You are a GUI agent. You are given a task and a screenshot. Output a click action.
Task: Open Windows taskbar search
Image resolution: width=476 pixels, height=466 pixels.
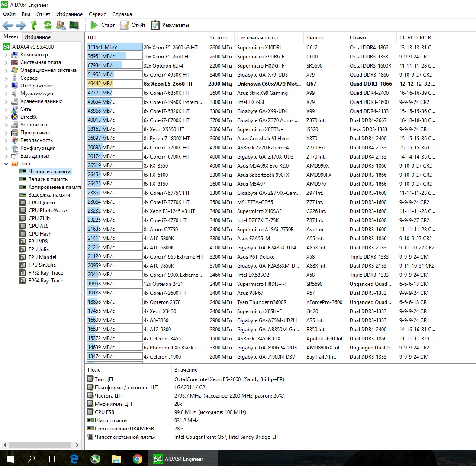coord(31,459)
